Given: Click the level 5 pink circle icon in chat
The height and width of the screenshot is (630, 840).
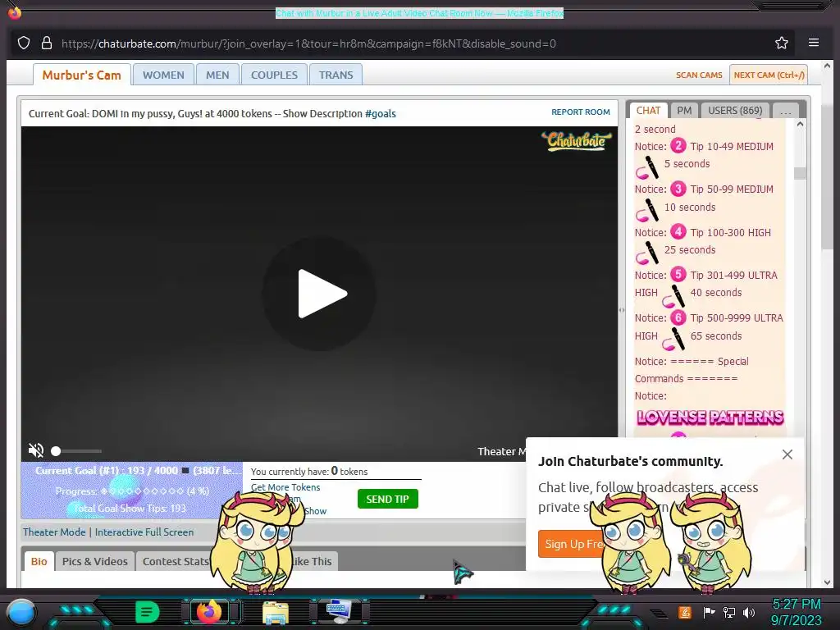Looking at the screenshot, I should tap(678, 274).
